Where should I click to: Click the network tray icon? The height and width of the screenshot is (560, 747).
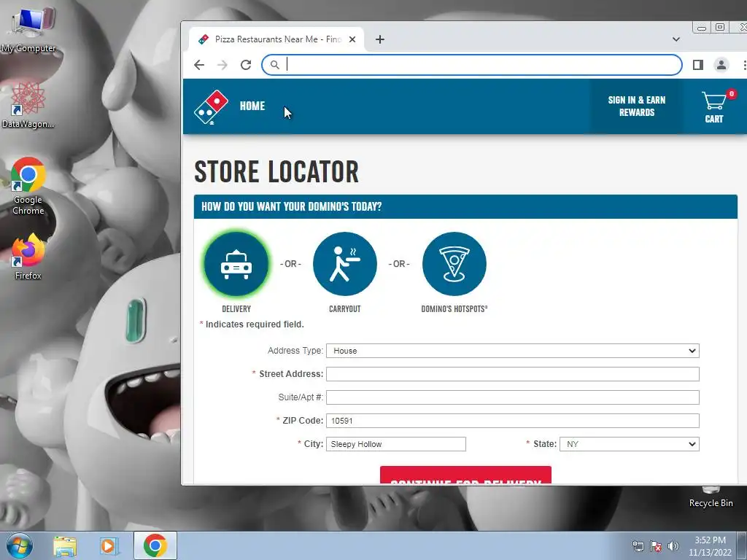[x=638, y=547]
